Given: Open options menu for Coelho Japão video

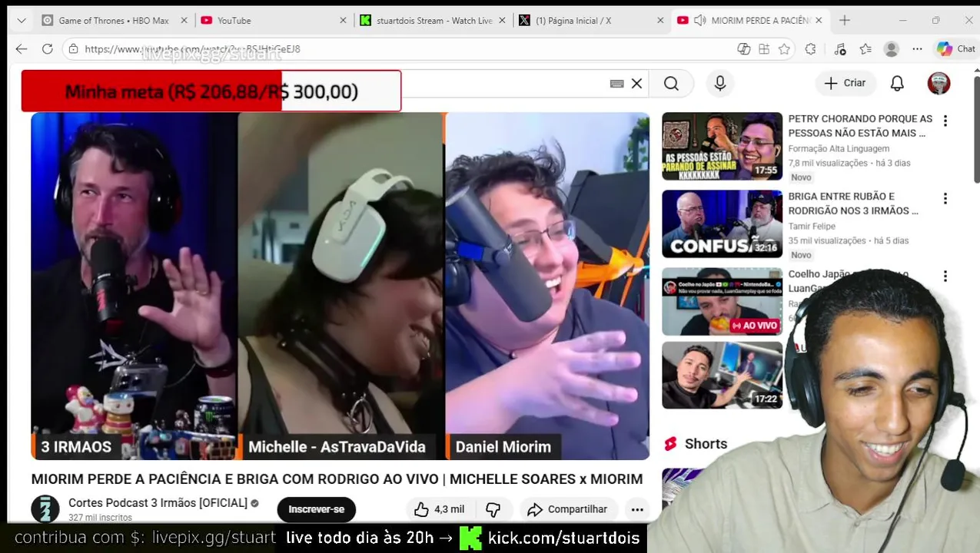Looking at the screenshot, I should tap(945, 276).
